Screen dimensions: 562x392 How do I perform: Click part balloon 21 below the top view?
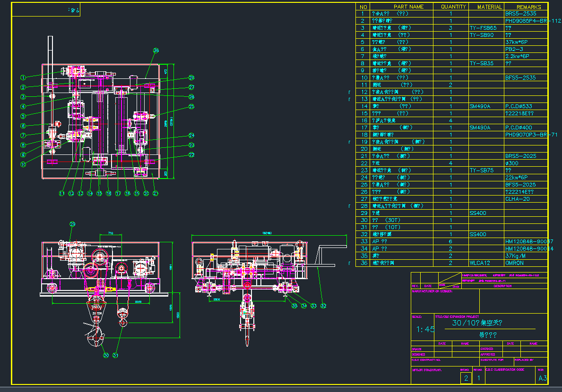pos(156,193)
